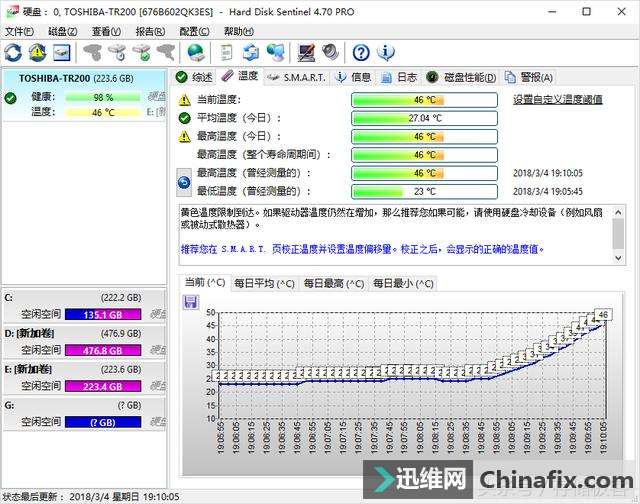
Task: Open the 文件(F) menu
Action: (x=19, y=31)
